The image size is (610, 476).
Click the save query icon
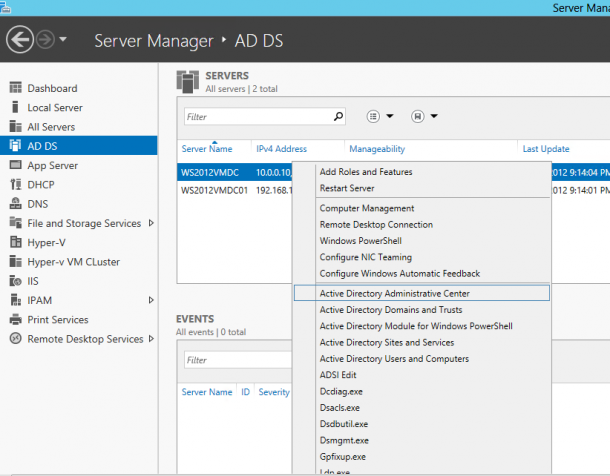(417, 116)
